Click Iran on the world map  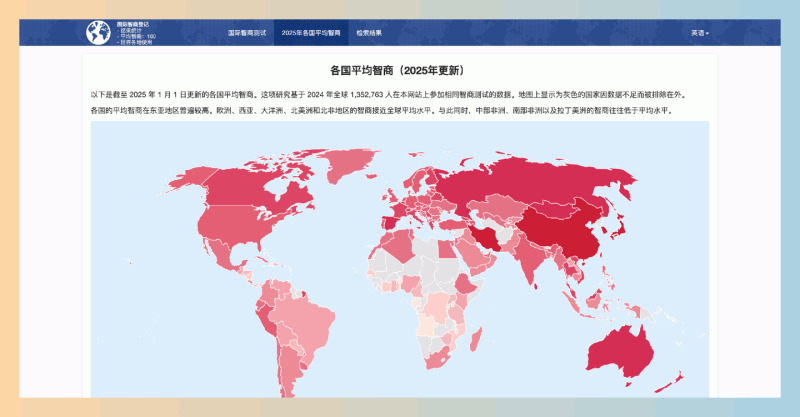[485, 239]
